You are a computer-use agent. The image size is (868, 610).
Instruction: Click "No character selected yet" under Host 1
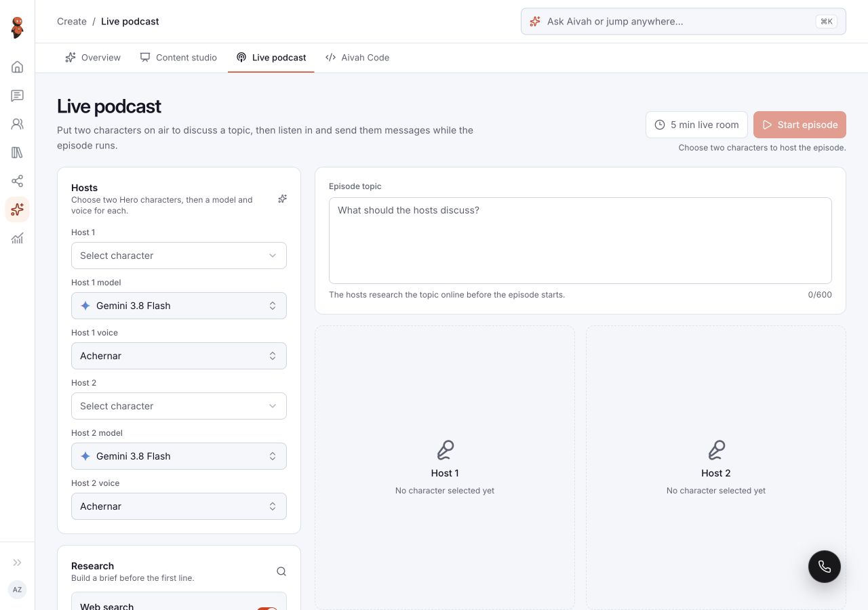pos(445,491)
